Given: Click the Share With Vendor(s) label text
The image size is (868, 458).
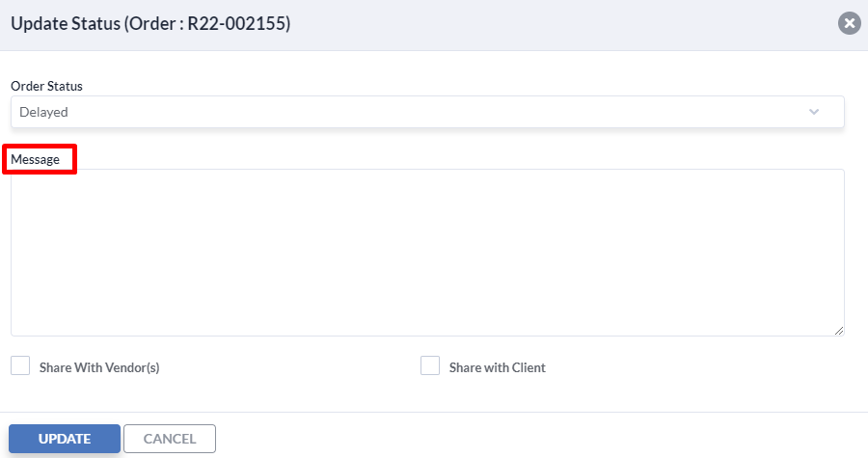Looking at the screenshot, I should pos(99,367).
